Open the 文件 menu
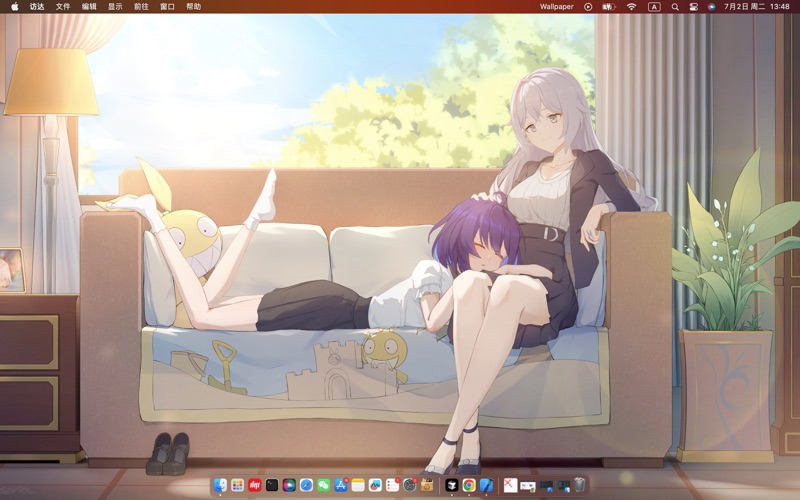 63,7
